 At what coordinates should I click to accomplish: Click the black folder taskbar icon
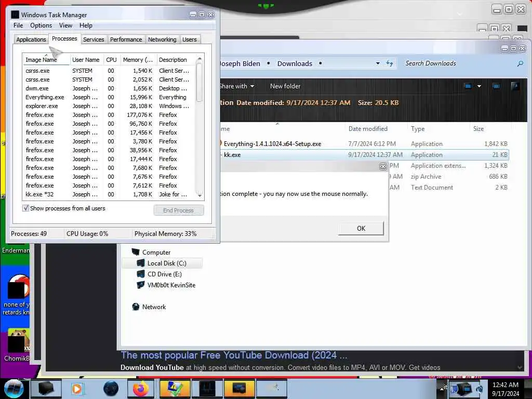[46, 389]
